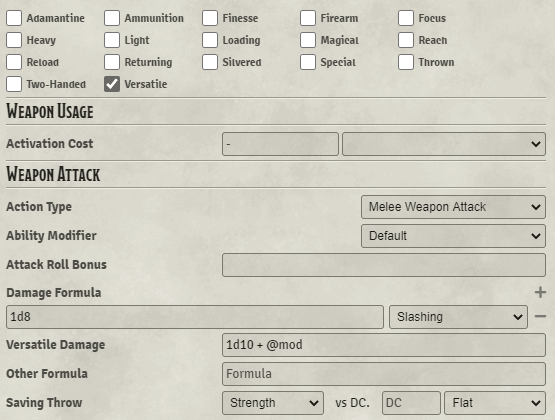The image size is (555, 420).
Task: Click the Other Formula input
Action: tap(384, 374)
